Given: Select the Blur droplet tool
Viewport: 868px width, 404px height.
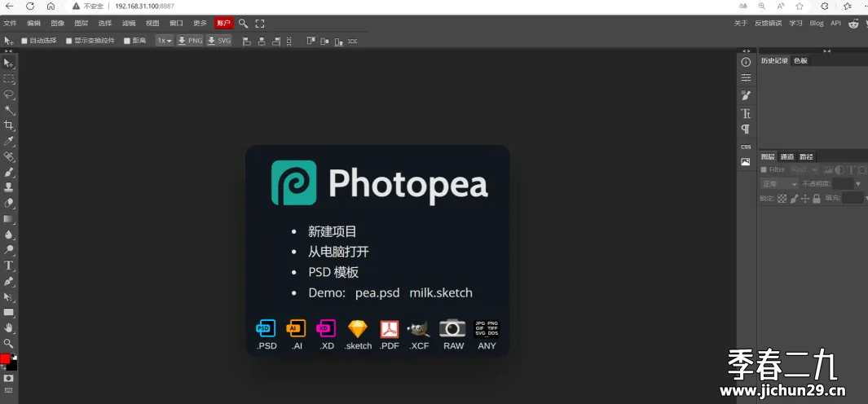Looking at the screenshot, I should click(x=9, y=234).
